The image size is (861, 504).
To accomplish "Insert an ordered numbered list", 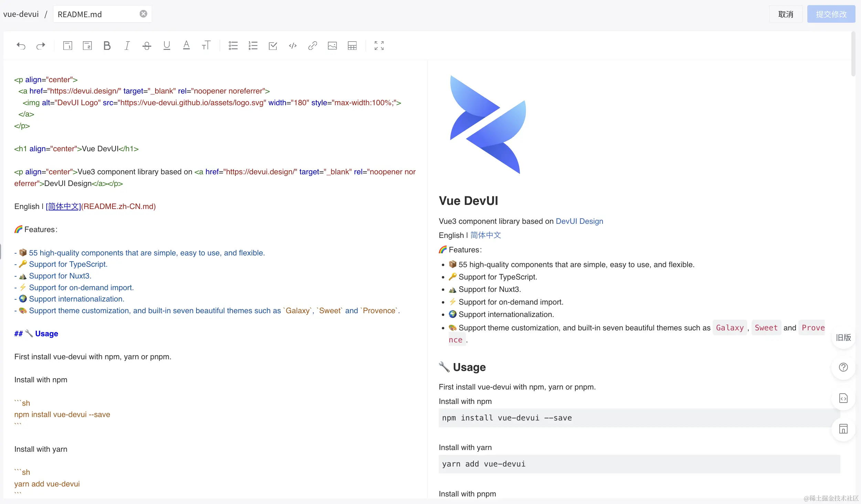I will click(x=253, y=46).
